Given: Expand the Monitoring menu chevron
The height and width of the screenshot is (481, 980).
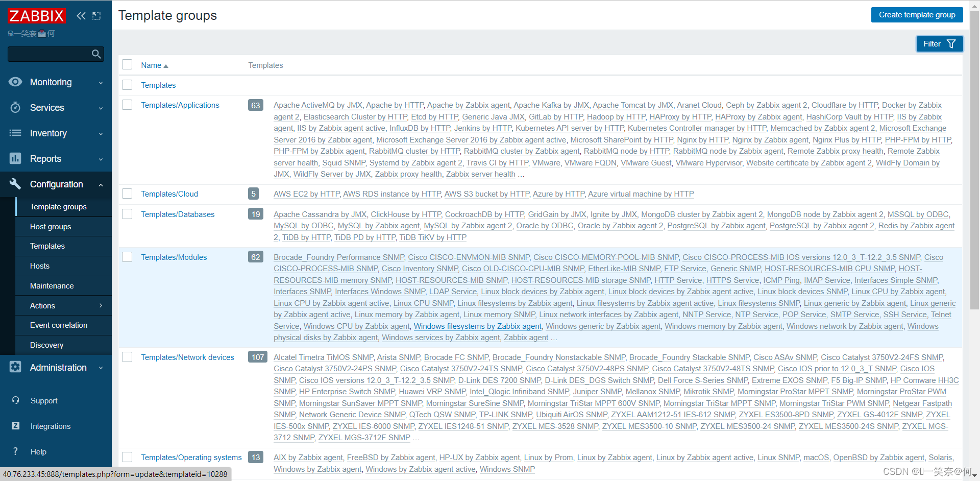Looking at the screenshot, I should (101, 83).
